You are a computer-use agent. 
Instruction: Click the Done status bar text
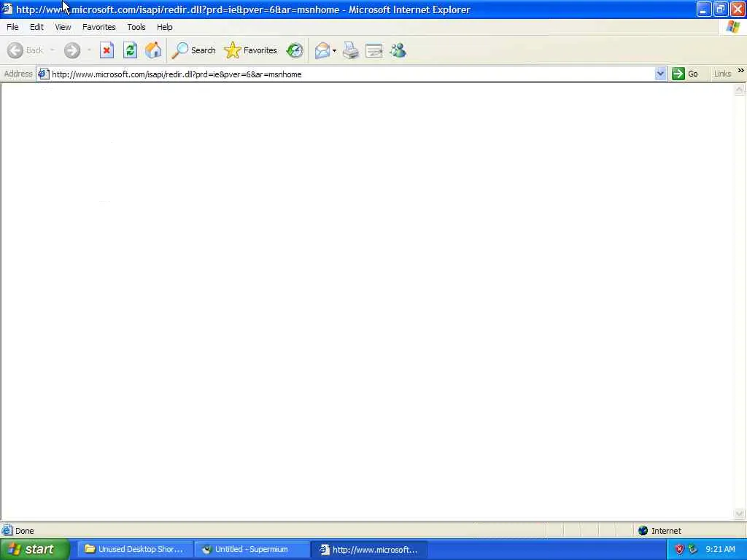24,531
